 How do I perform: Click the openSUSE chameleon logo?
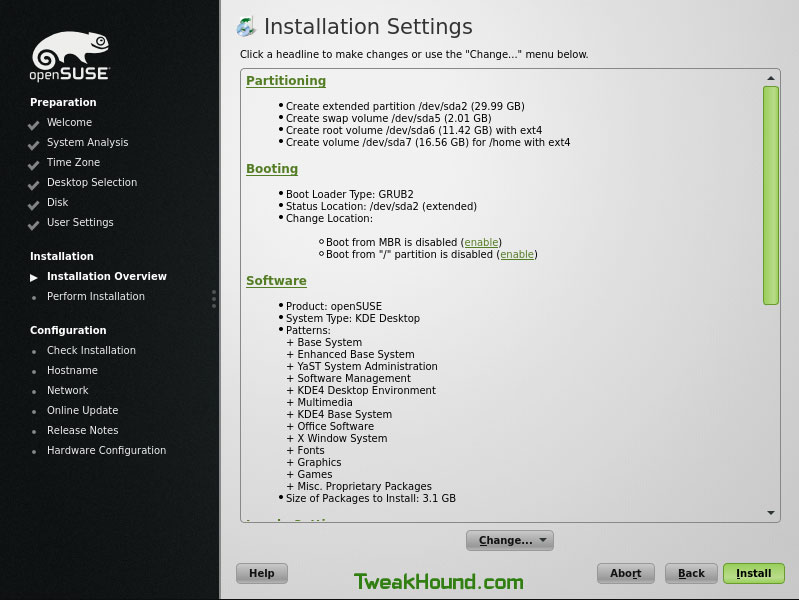coord(69,56)
